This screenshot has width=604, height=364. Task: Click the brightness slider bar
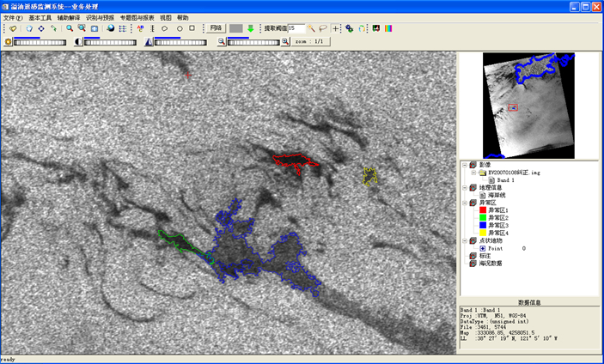(39, 41)
